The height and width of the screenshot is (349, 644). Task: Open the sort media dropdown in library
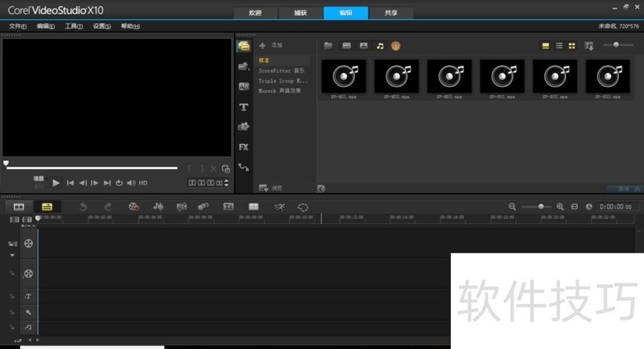tap(589, 46)
